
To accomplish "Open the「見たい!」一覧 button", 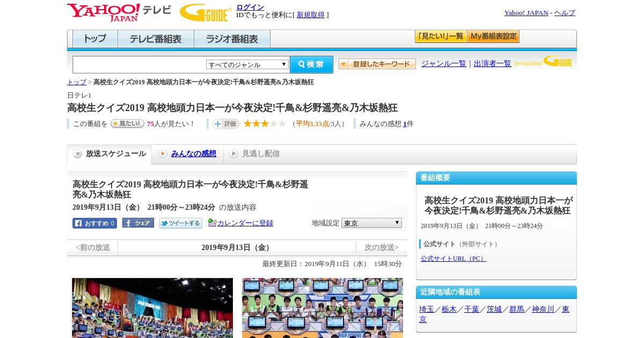I will [x=441, y=36].
